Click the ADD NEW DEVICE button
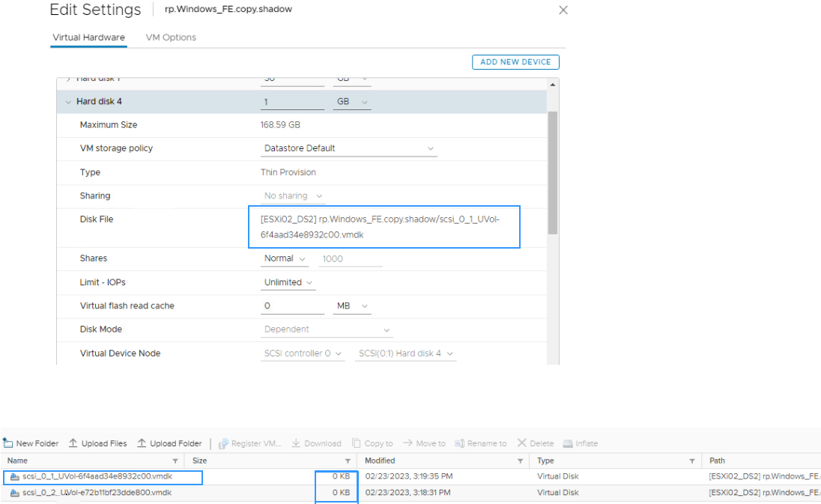821x504 pixels. coord(515,61)
